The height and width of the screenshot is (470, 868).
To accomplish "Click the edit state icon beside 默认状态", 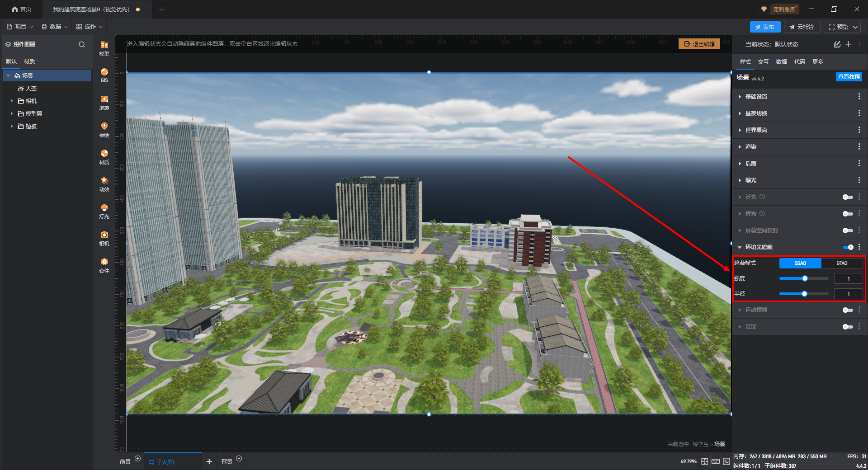I will coord(837,44).
